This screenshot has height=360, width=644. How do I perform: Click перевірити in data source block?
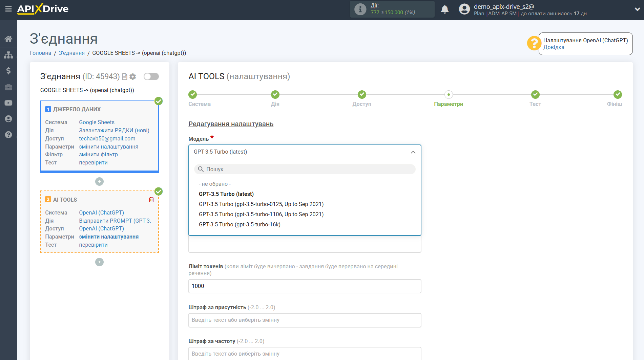click(93, 163)
